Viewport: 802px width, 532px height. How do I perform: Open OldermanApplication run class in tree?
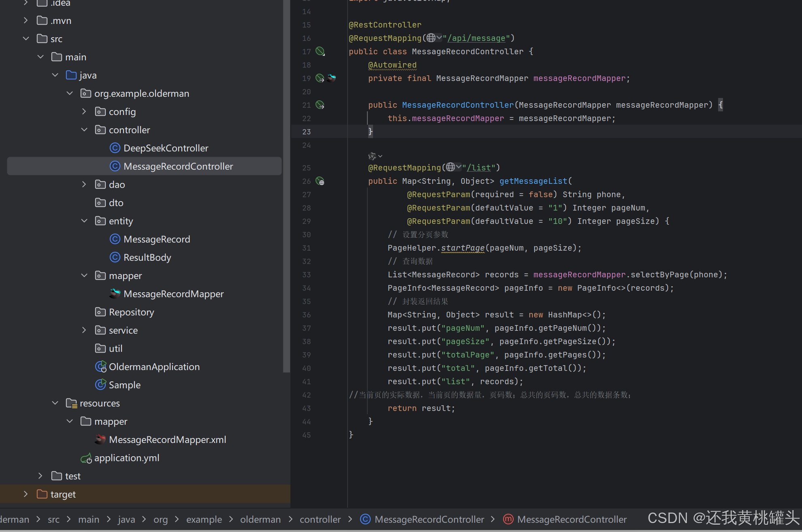(x=154, y=367)
